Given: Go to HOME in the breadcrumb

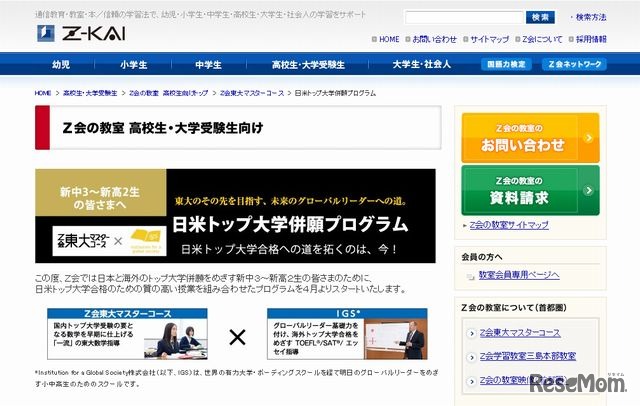Looking at the screenshot, I should tap(43, 93).
